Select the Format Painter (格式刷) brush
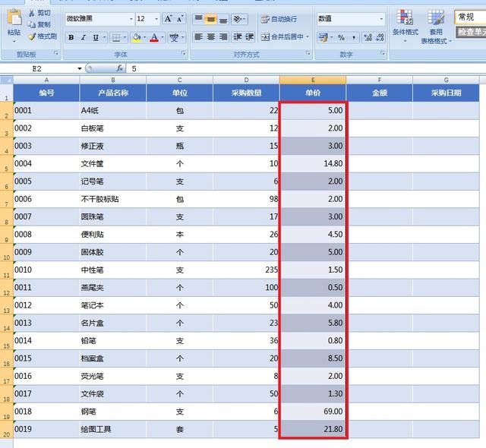Screen dimensions: 486x448 32,36
